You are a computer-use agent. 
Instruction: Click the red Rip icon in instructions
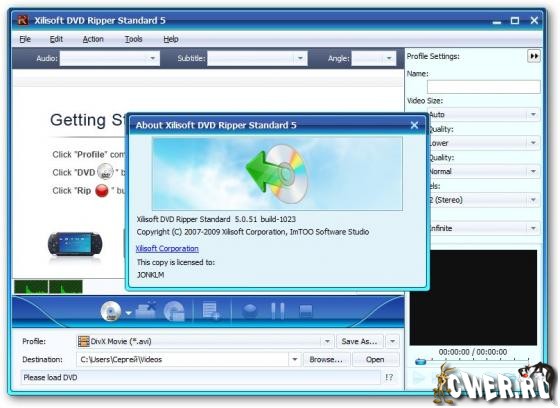pyautogui.click(x=102, y=190)
